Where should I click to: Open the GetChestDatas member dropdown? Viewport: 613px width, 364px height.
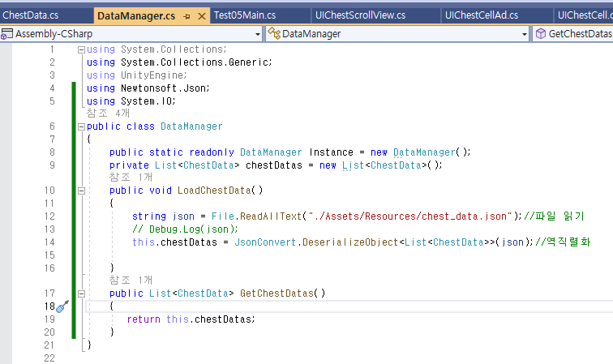tap(572, 34)
